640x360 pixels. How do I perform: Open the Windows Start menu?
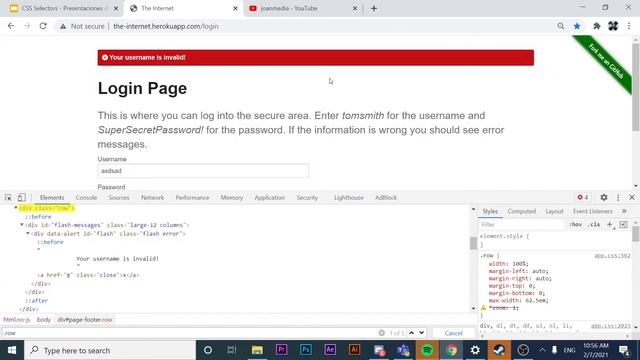pyautogui.click(x=12, y=350)
